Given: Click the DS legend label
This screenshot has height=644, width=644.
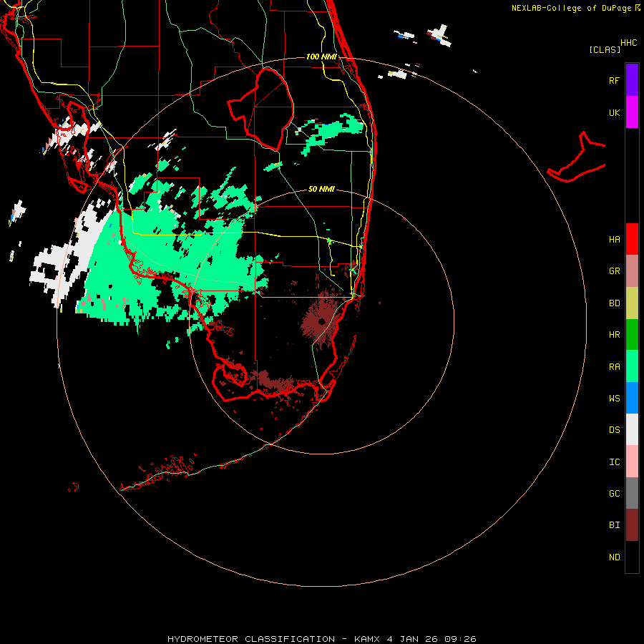Looking at the screenshot, I should [614, 430].
